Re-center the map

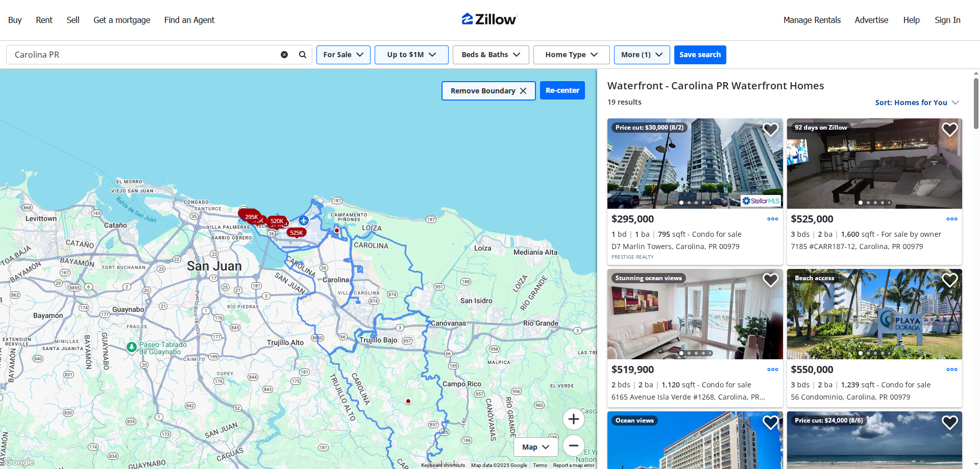tap(562, 91)
